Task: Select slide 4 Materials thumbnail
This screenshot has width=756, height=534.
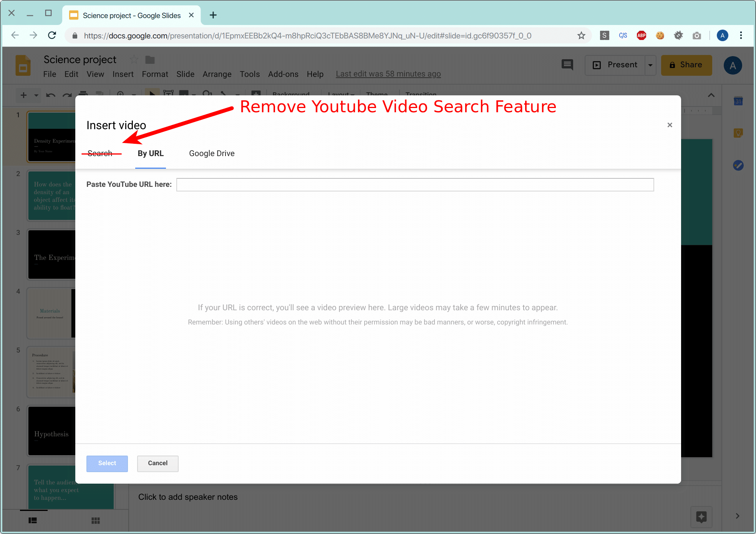Action: [x=51, y=314]
